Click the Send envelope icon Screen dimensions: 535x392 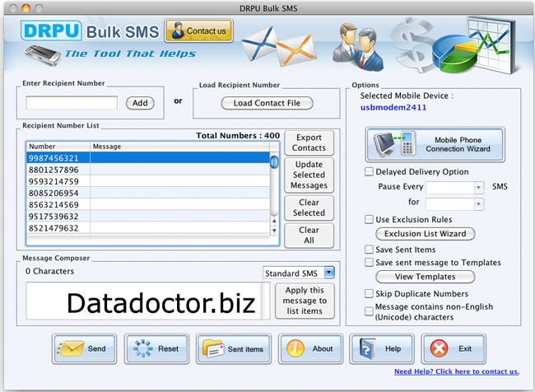[x=70, y=348]
